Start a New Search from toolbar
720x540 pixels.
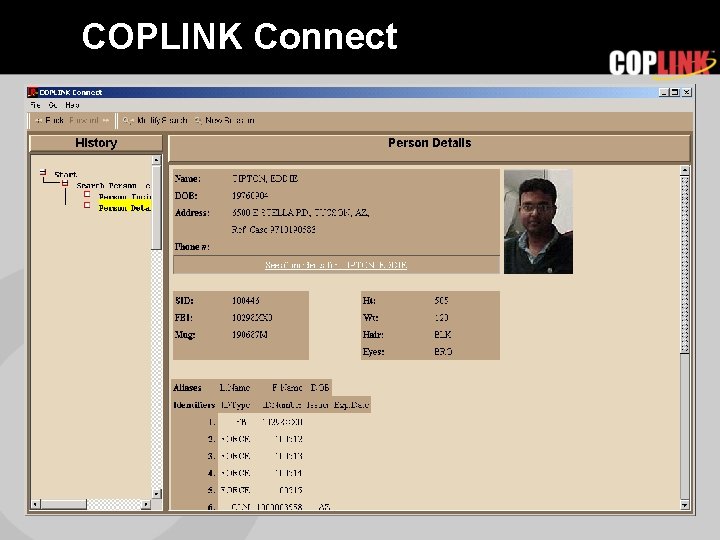[x=224, y=120]
